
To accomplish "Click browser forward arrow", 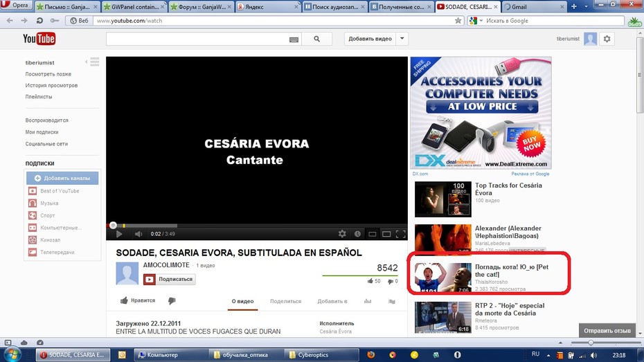I will 24,21.
